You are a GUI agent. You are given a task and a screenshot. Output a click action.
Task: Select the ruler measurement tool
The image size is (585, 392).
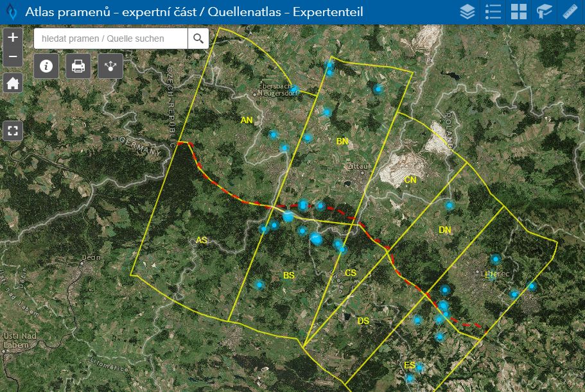click(x=570, y=12)
